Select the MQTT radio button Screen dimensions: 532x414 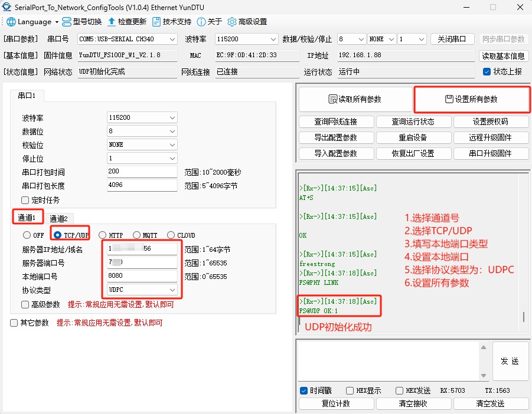(136, 235)
